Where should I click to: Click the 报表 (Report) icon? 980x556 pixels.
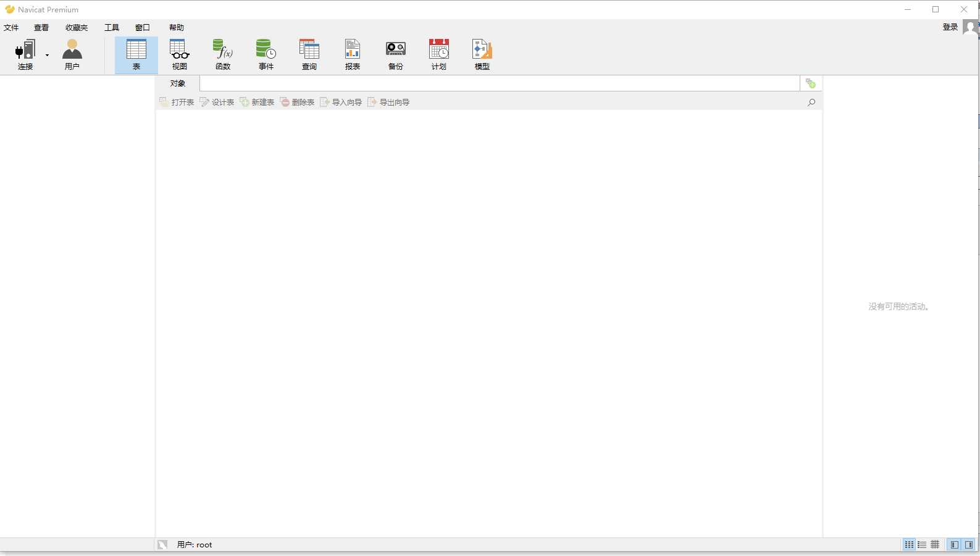(x=353, y=54)
